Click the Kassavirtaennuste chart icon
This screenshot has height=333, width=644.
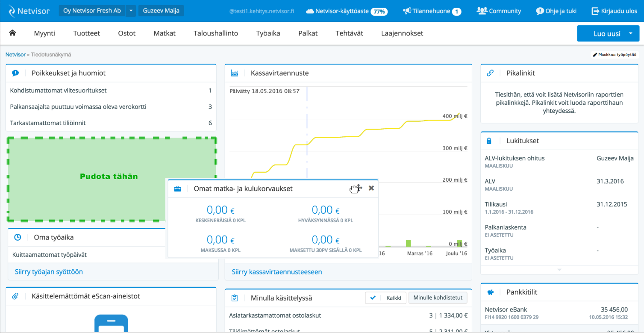pyautogui.click(x=234, y=73)
